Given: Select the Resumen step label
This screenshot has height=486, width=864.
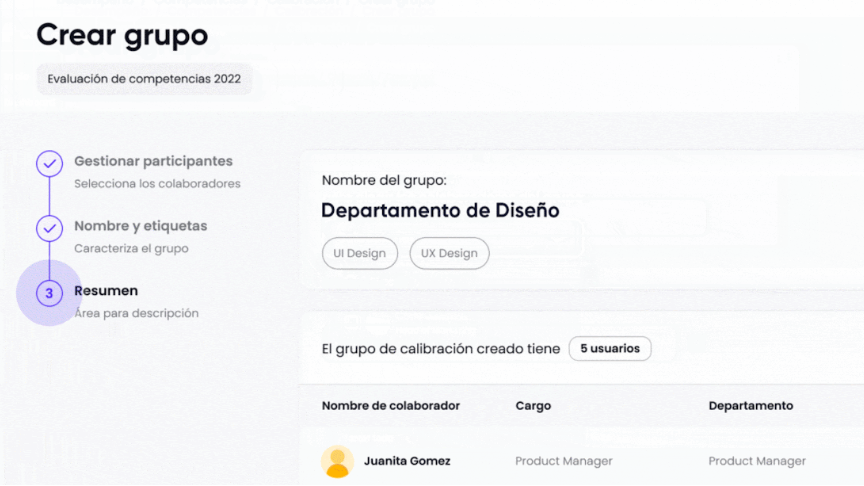Looking at the screenshot, I should click(x=106, y=291).
